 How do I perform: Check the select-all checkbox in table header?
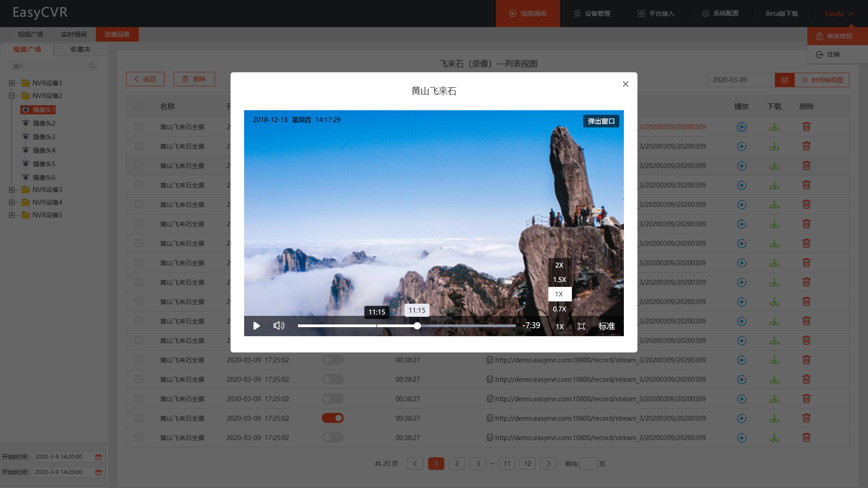pyautogui.click(x=139, y=106)
